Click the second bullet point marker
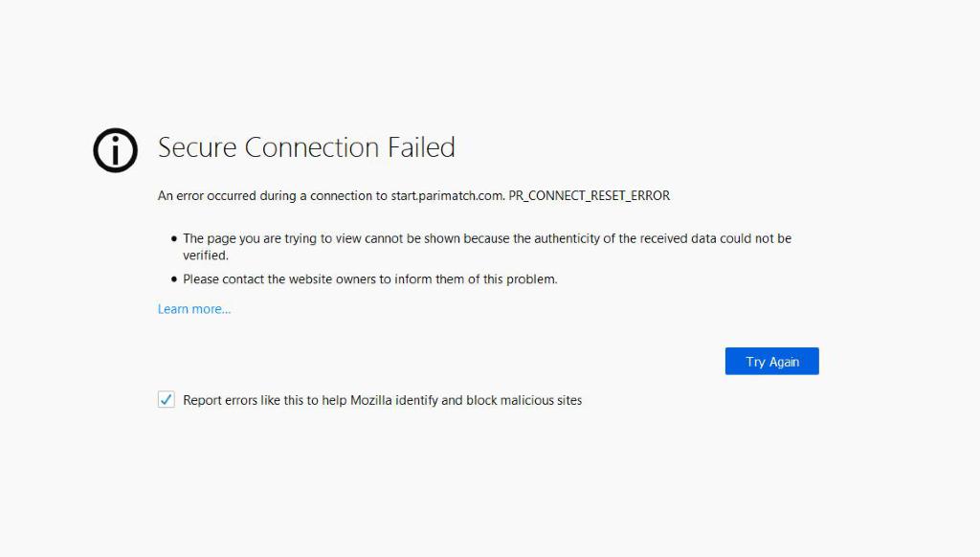 point(174,279)
